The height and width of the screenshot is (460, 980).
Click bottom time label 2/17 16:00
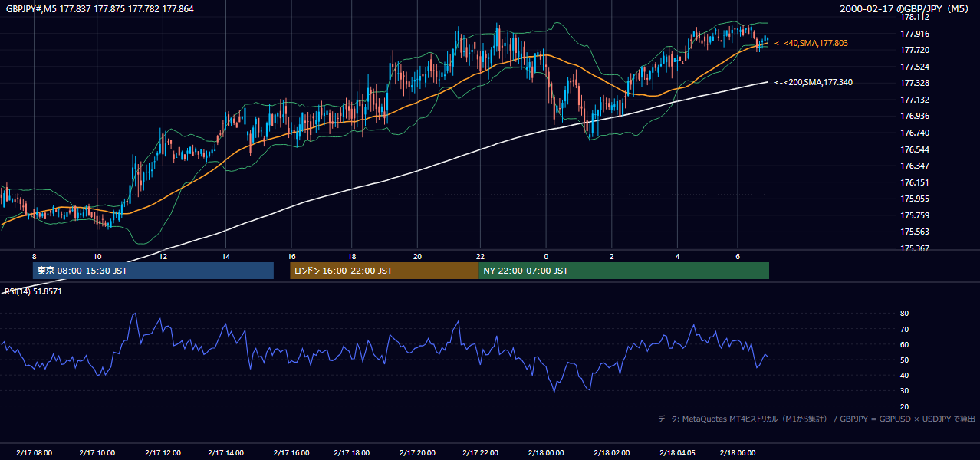pos(292,453)
